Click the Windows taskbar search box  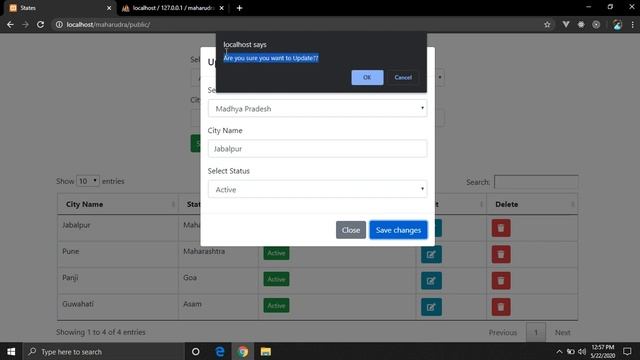[103, 351]
